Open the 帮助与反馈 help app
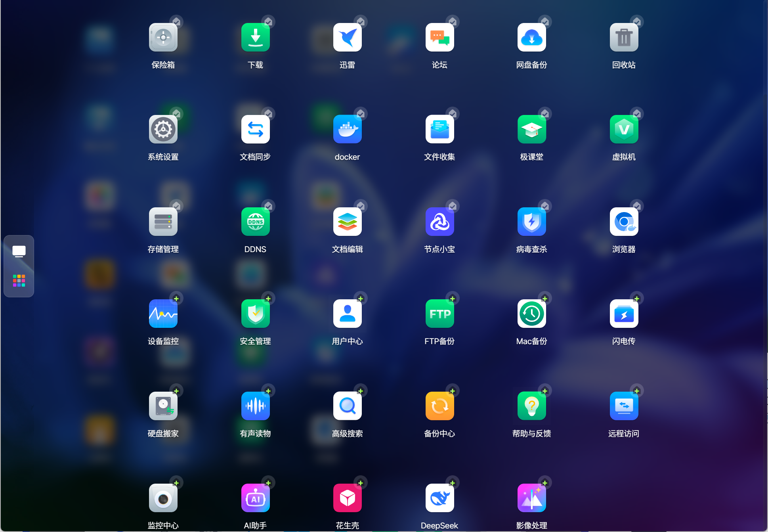Screen dimensions: 768x532 coord(531,406)
